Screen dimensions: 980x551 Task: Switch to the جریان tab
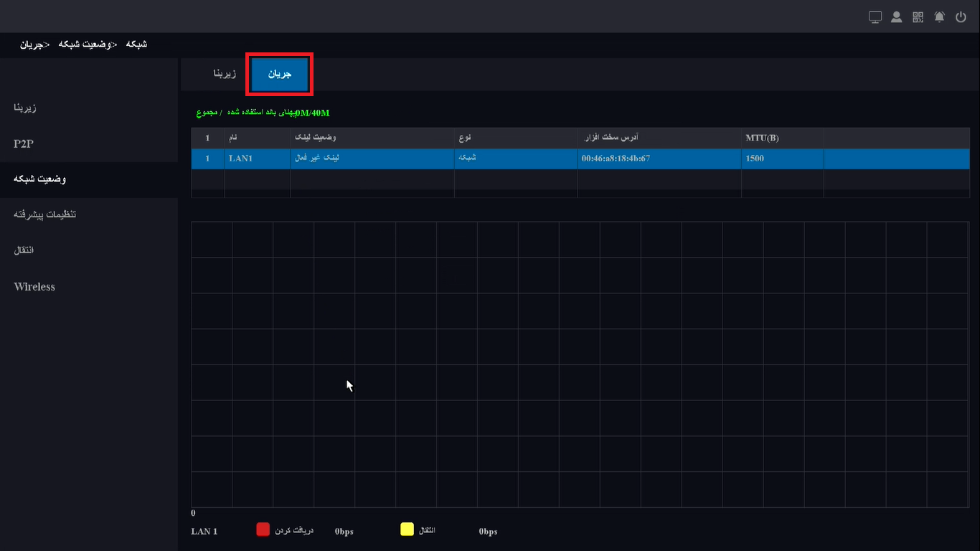[280, 74]
